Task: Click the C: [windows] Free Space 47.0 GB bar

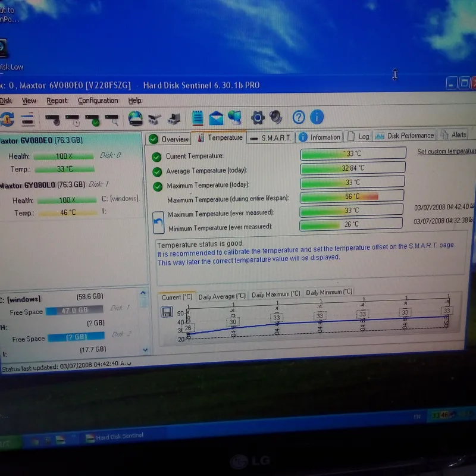Action: tap(74, 310)
